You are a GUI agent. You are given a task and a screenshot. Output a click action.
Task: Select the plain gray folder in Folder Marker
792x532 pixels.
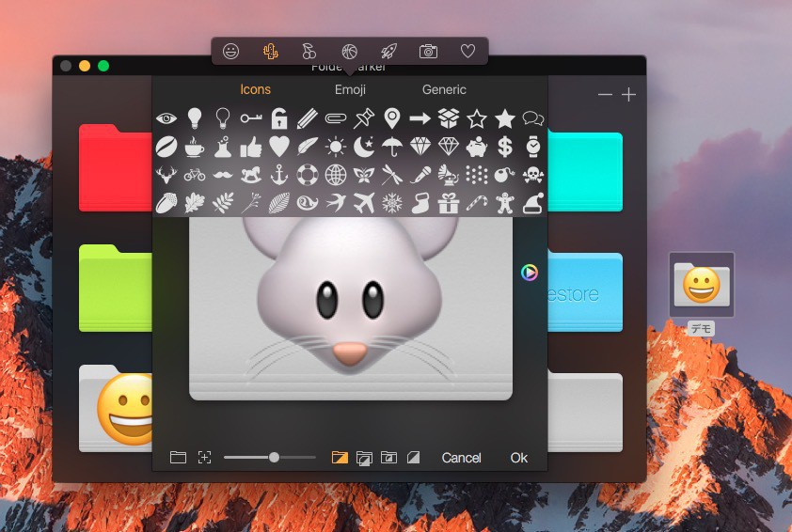(x=585, y=413)
